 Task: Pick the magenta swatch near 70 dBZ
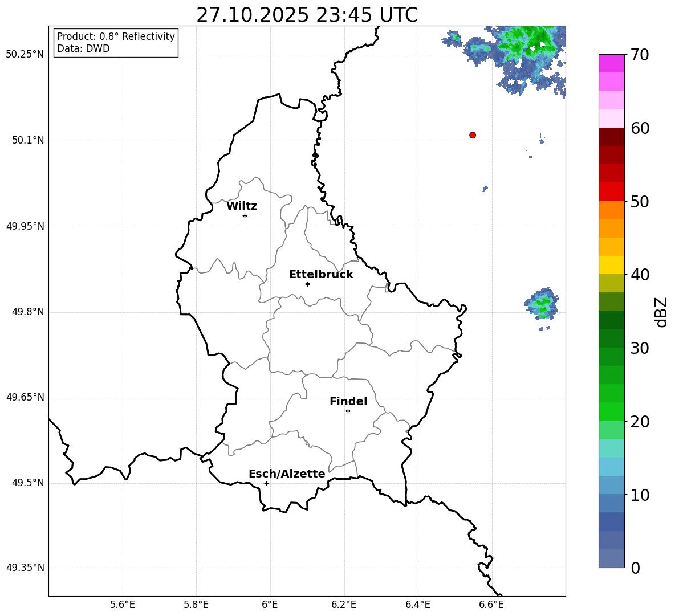tap(611, 64)
